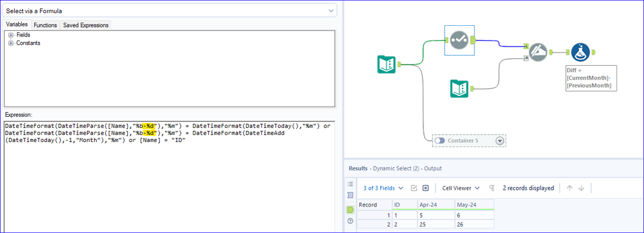Switch to the Functions tab

(45, 25)
